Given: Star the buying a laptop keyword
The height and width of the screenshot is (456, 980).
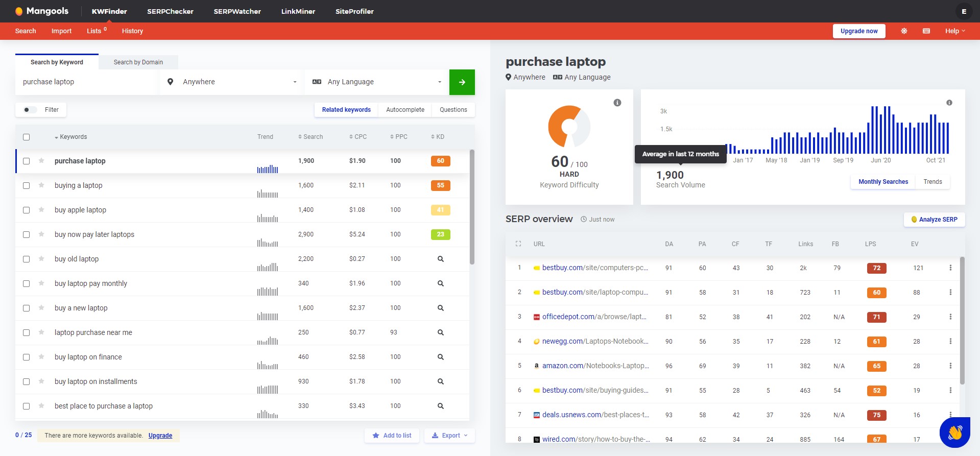Looking at the screenshot, I should tap(41, 185).
